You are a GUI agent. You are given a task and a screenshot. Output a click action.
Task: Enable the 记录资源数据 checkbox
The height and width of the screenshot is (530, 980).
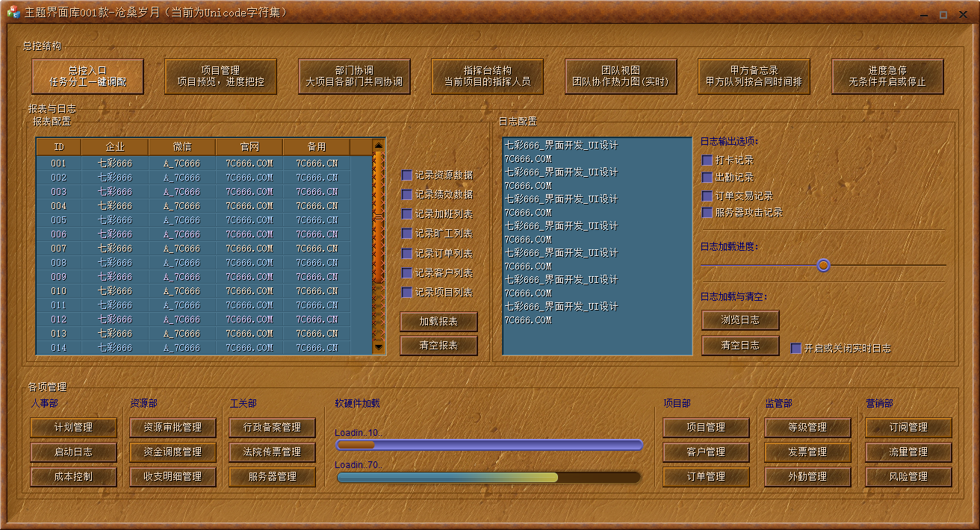(x=407, y=175)
